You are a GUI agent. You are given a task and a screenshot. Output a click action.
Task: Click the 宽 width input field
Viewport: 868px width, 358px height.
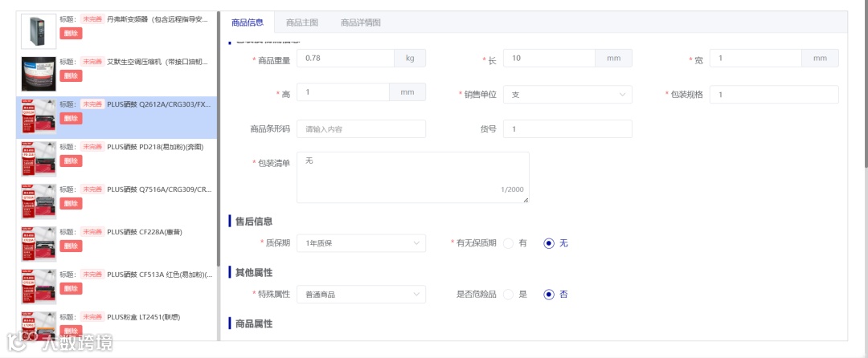(x=755, y=58)
